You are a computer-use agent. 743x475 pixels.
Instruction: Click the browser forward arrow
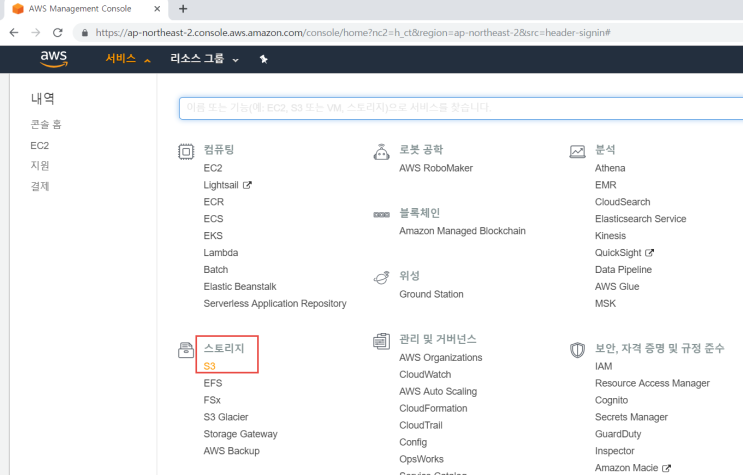click(x=36, y=33)
